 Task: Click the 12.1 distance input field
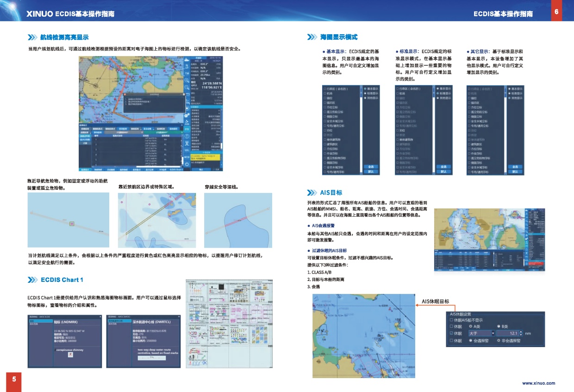[x=507, y=333]
